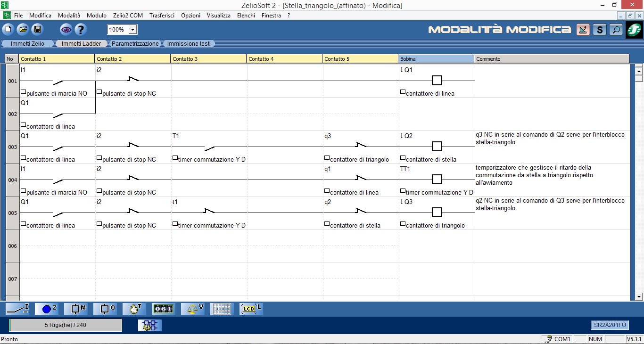The width and height of the screenshot is (644, 344).
Task: Click the Schneider Electric logo icon
Action: pos(634,30)
